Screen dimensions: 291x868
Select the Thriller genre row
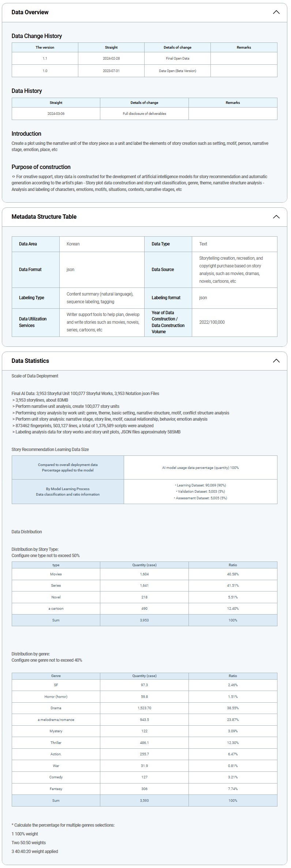tap(56, 743)
